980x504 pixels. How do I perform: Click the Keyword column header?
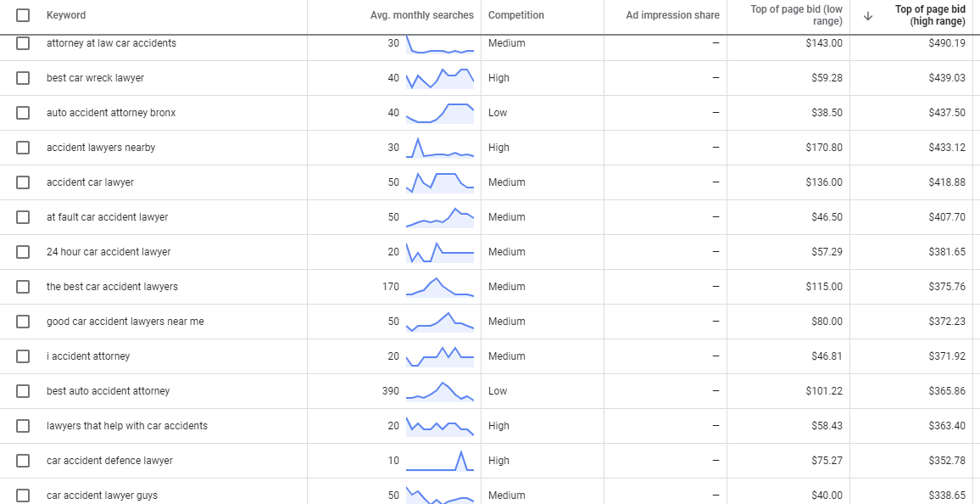(66, 15)
